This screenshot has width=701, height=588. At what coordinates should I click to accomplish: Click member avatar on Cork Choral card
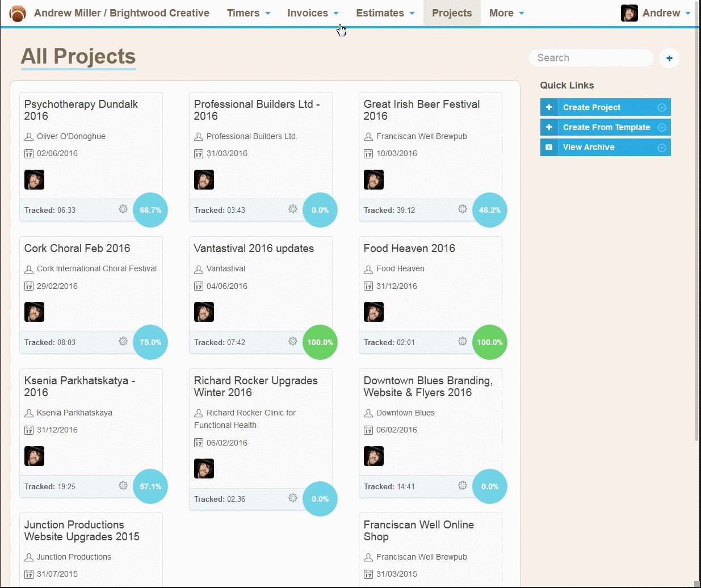point(34,312)
